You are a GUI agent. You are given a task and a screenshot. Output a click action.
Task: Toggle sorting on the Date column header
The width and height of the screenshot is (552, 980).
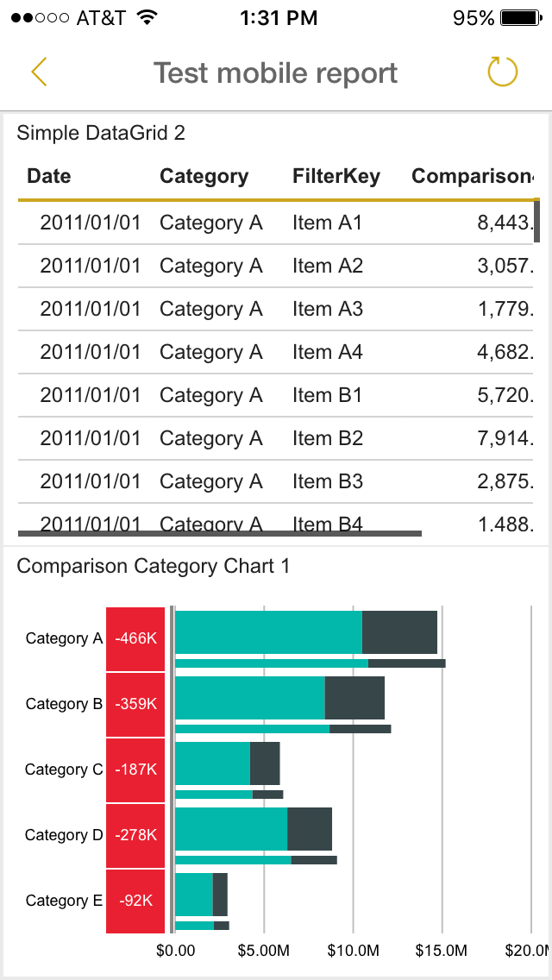click(x=48, y=176)
